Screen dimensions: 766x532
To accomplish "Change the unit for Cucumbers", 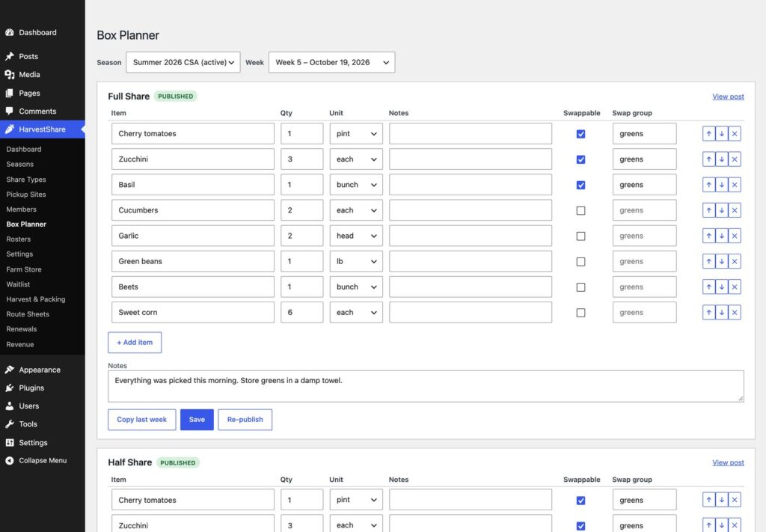I will coord(356,210).
